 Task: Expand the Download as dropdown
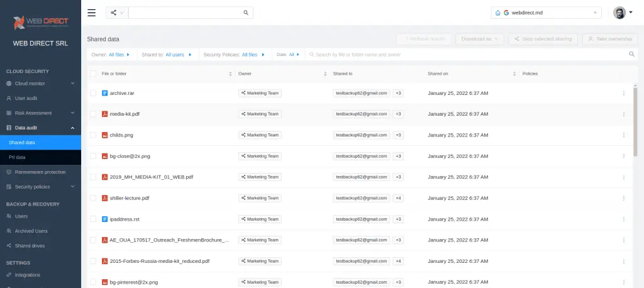[x=479, y=39]
